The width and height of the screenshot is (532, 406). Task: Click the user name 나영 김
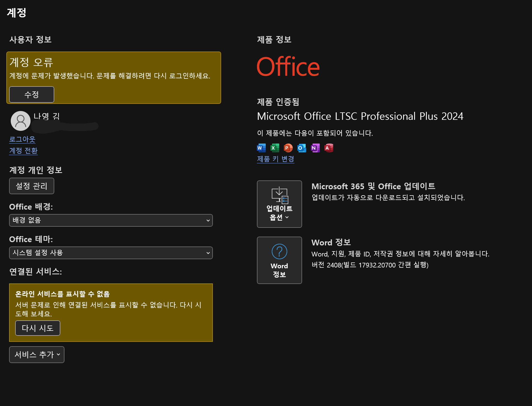47,116
